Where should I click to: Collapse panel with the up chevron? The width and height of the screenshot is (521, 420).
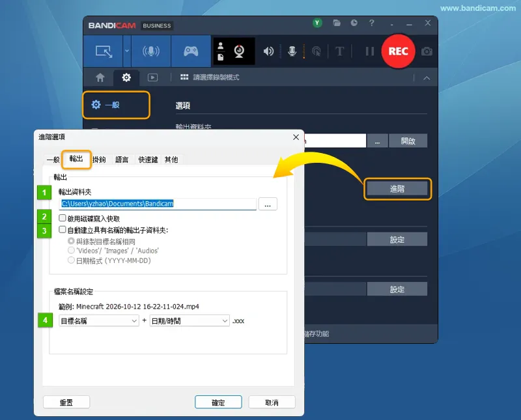[427, 78]
